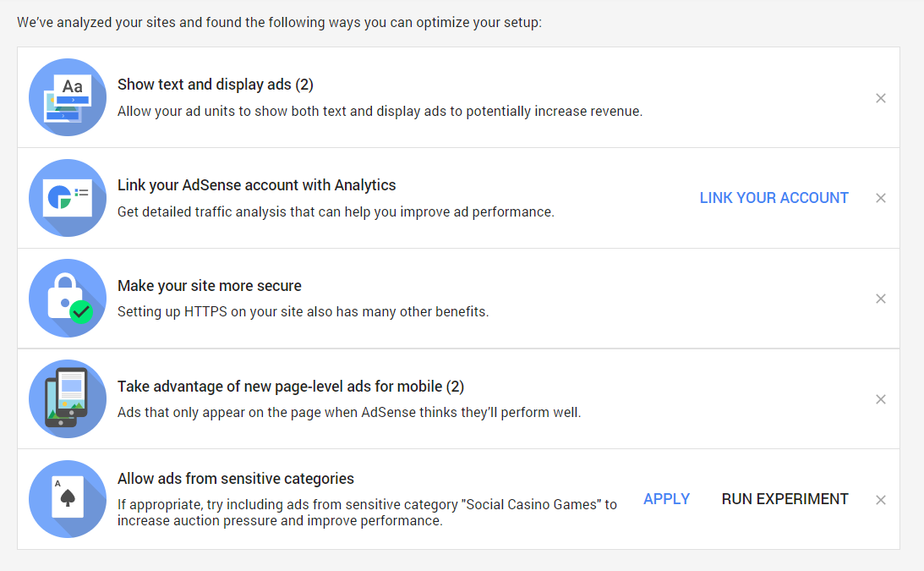Open Make your site more secure heading
This screenshot has height=571, width=924.
click(209, 286)
